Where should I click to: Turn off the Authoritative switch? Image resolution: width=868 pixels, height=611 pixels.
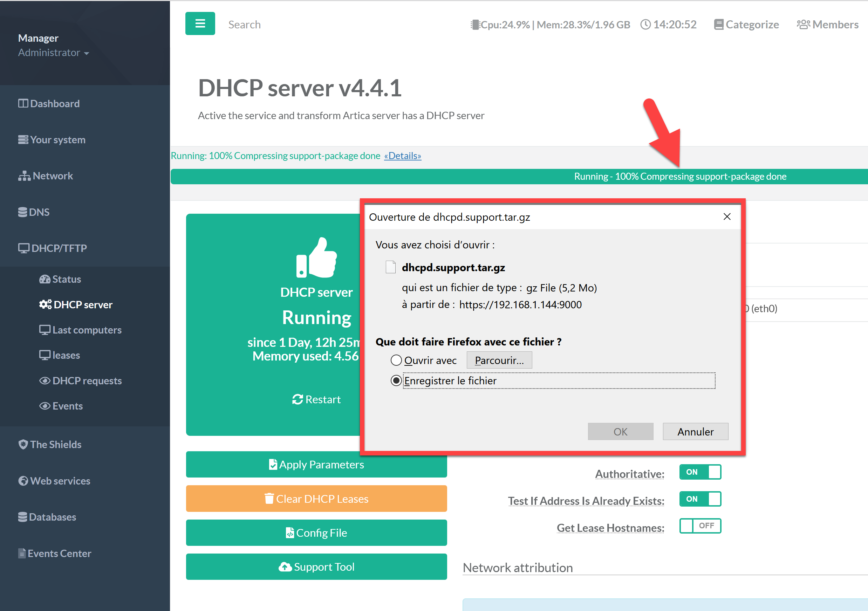pyautogui.click(x=700, y=472)
